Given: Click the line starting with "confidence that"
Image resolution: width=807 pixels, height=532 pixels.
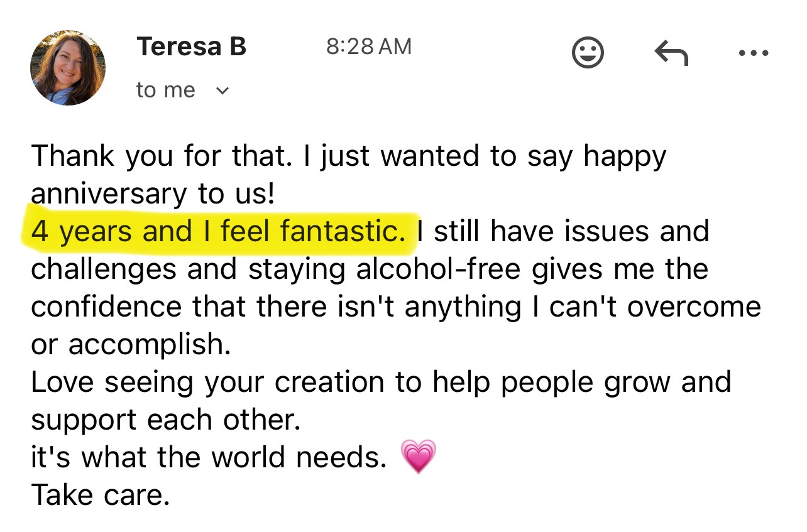Looking at the screenshot, I should pyautogui.click(x=395, y=307).
